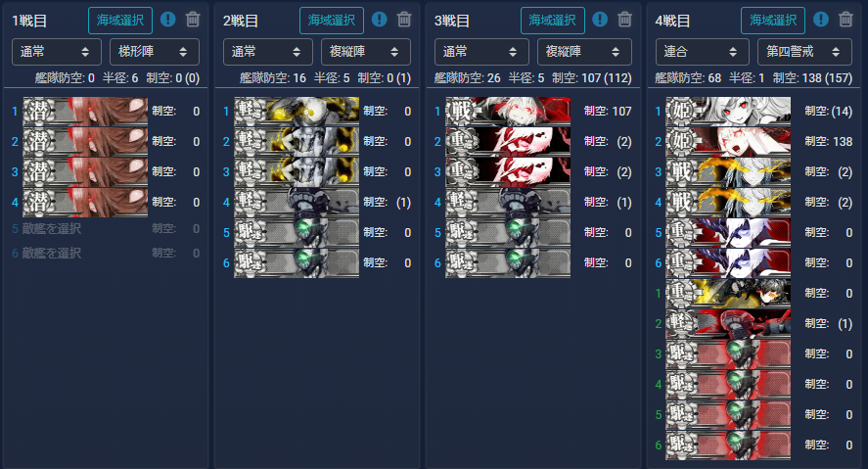Delete the 1戦目 battle with trash icon
868x469 pixels.
coord(193,20)
